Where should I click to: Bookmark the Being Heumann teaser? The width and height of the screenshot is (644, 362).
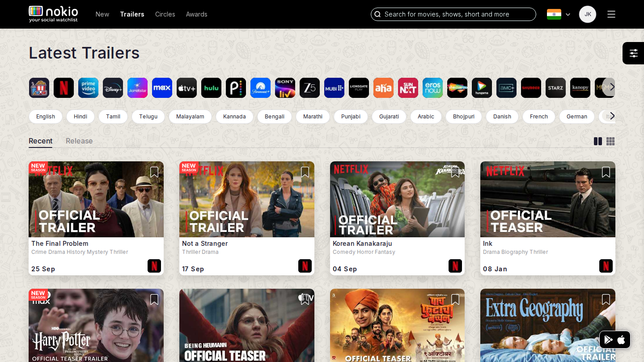point(305,299)
